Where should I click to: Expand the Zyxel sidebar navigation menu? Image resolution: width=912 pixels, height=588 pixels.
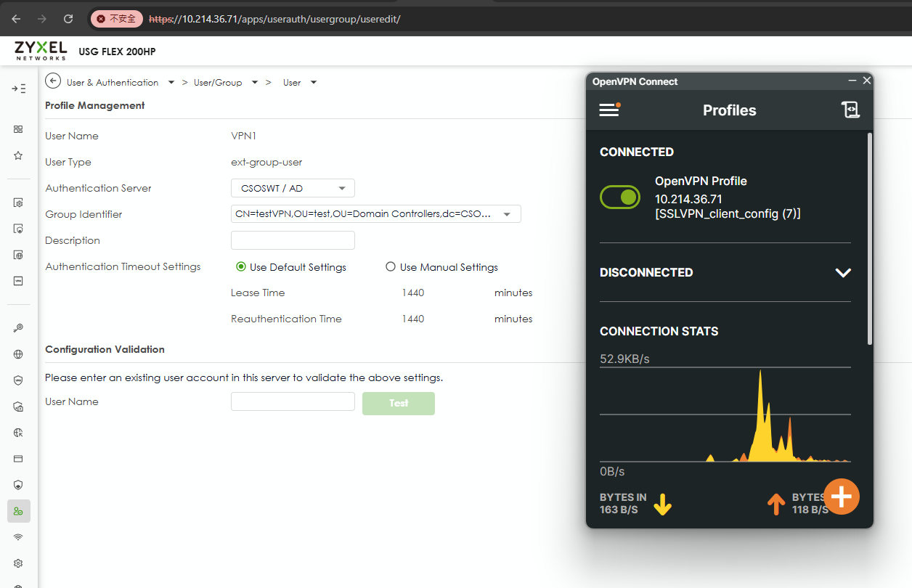coord(19,89)
